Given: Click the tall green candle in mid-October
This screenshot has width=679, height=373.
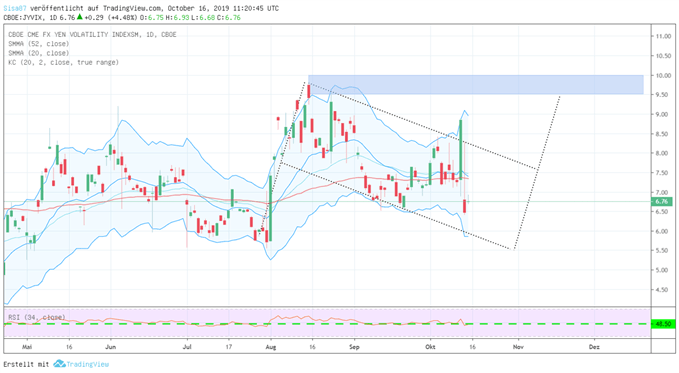Looking at the screenshot, I should point(460,149).
